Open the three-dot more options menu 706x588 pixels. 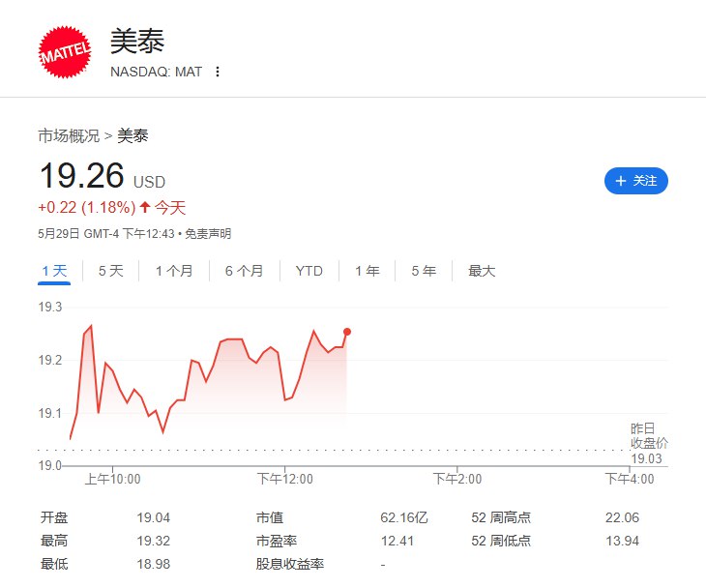click(218, 72)
